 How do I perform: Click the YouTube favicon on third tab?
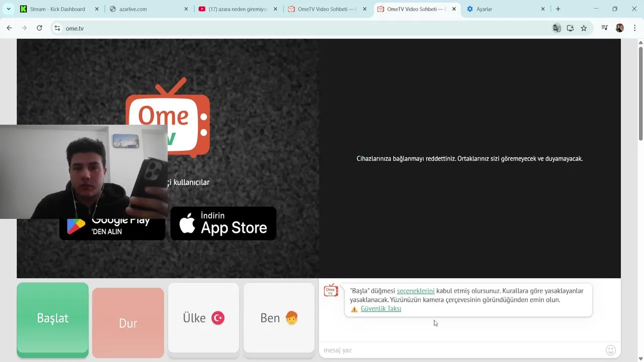[202, 9]
